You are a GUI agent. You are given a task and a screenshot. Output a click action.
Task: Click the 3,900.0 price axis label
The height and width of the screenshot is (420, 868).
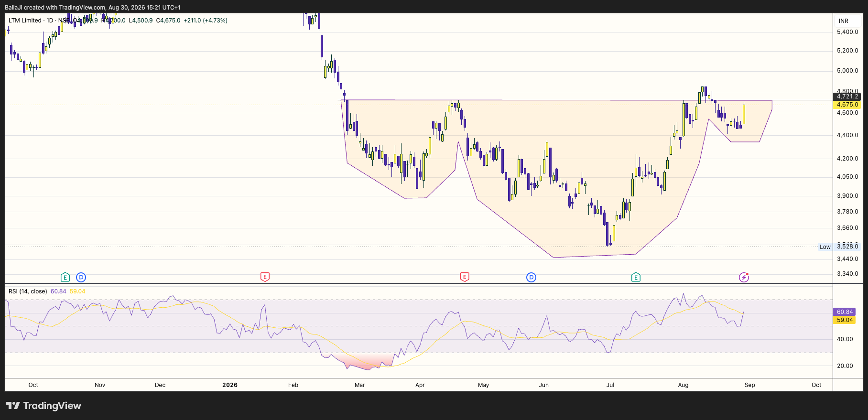(x=847, y=196)
